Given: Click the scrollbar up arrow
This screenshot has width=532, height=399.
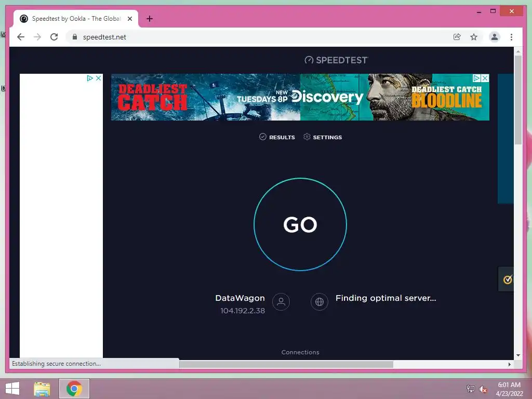Looking at the screenshot, I should click(518, 51).
